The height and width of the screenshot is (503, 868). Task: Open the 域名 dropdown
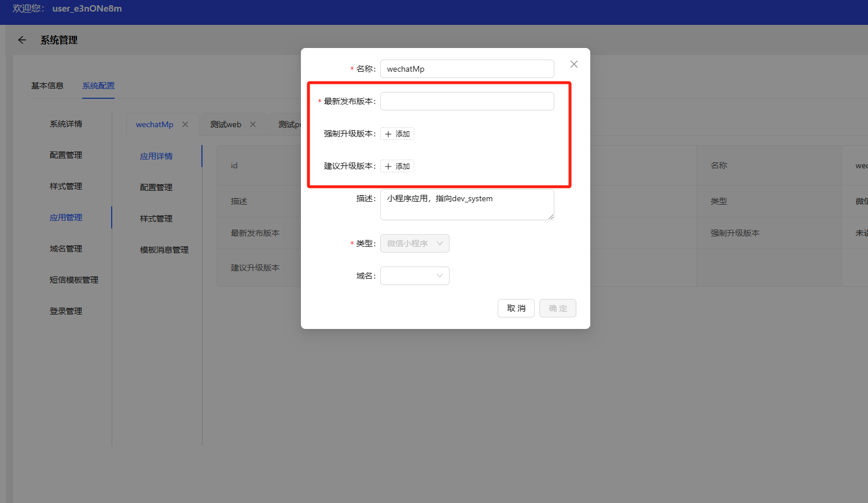(x=414, y=276)
